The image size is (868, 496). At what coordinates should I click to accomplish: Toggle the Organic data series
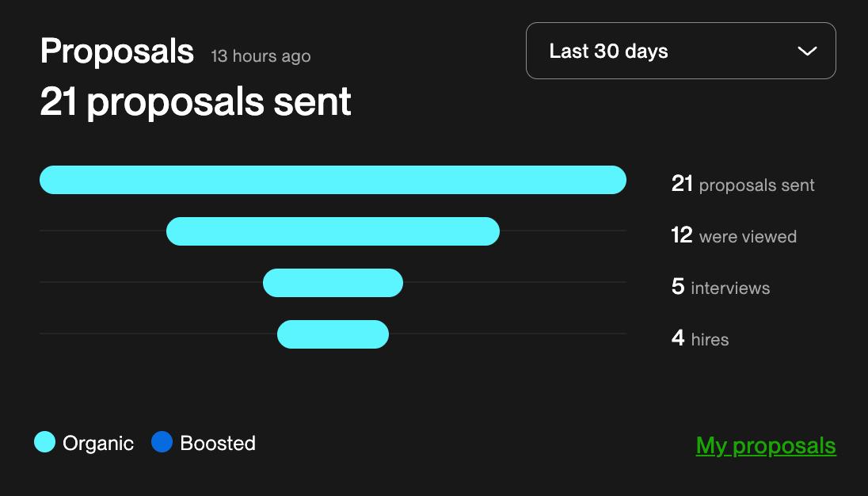point(84,443)
